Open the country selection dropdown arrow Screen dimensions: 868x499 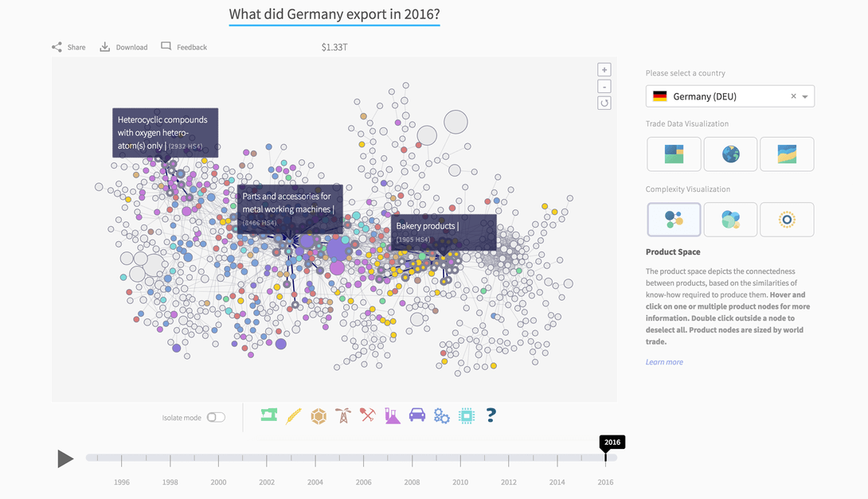coord(805,96)
